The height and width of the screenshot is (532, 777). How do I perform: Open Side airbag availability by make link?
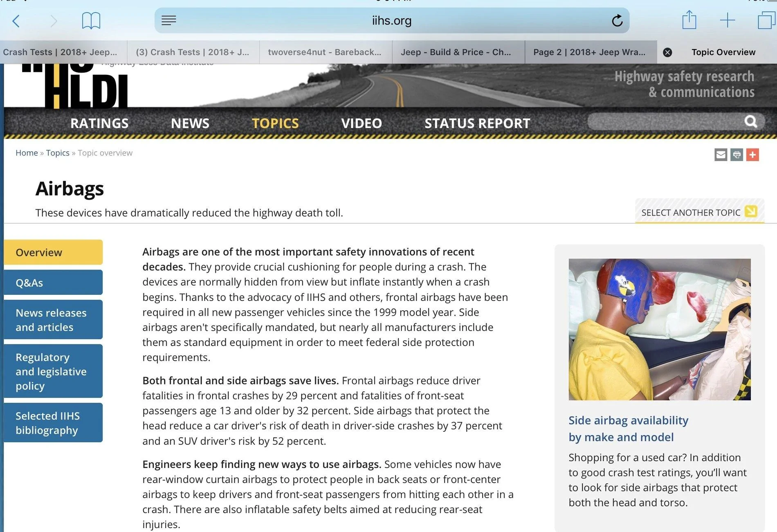coord(629,429)
